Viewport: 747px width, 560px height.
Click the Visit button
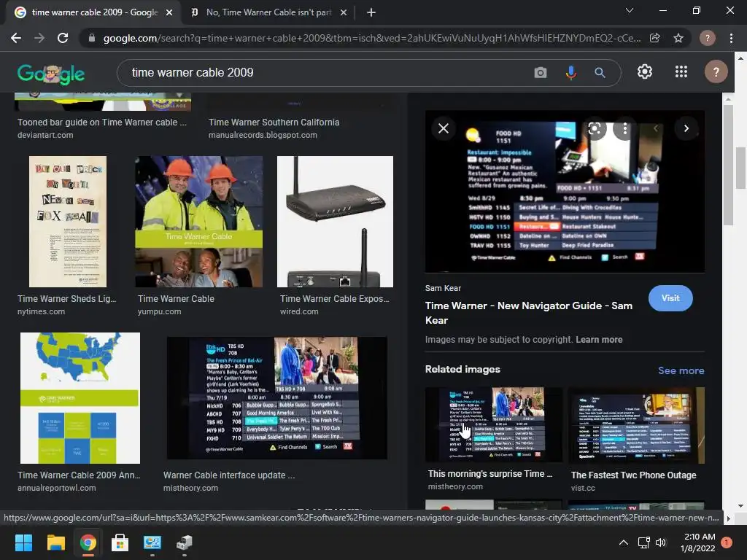670,298
